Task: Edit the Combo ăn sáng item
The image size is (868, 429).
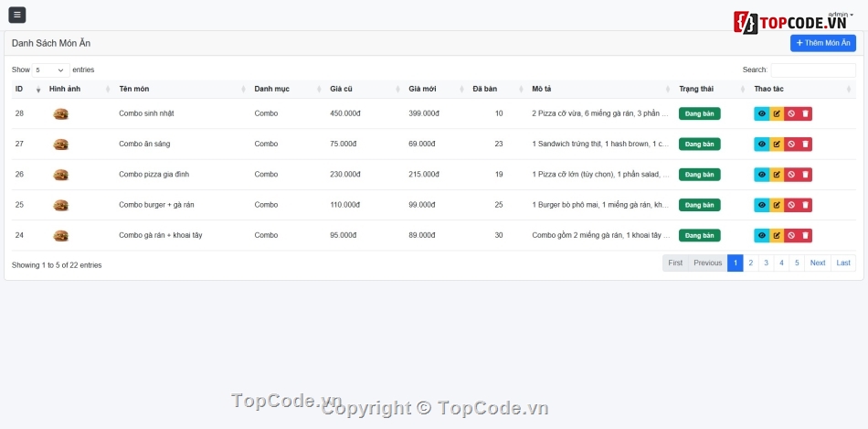Action: click(777, 145)
